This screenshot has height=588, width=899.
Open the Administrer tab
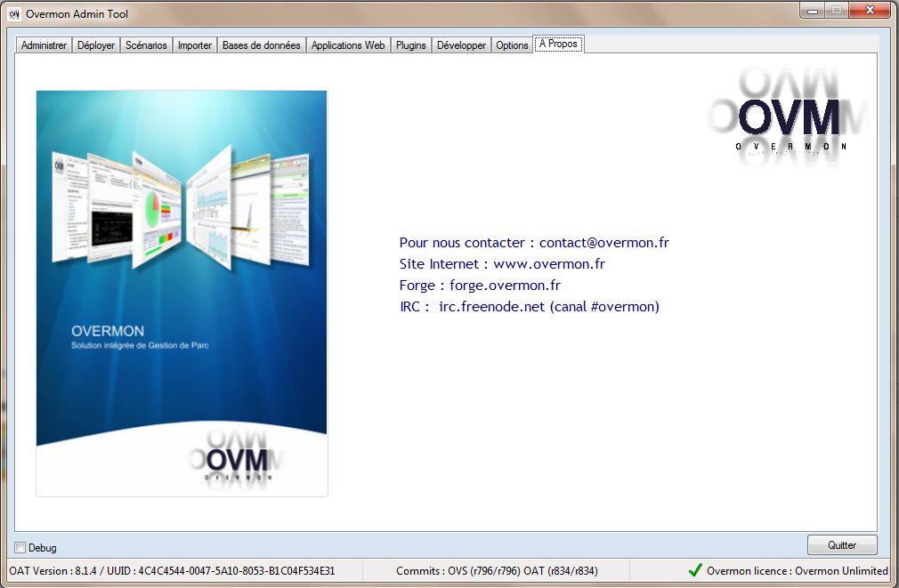[x=44, y=45]
